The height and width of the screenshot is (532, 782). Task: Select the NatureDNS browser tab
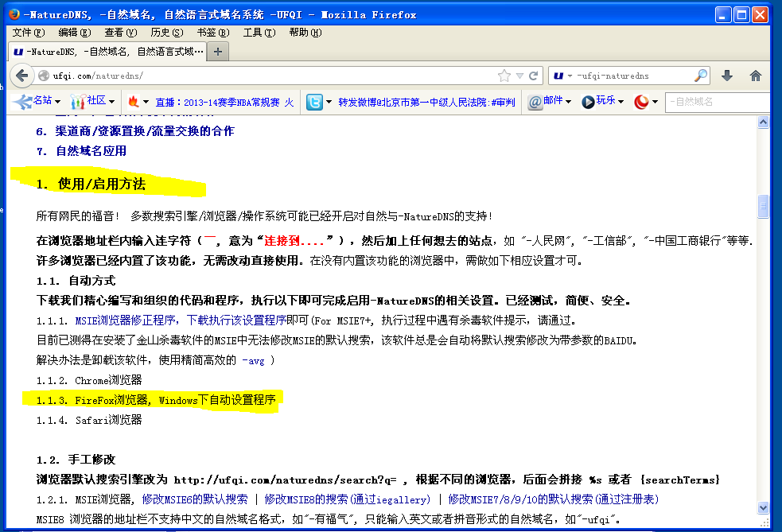coord(107,51)
